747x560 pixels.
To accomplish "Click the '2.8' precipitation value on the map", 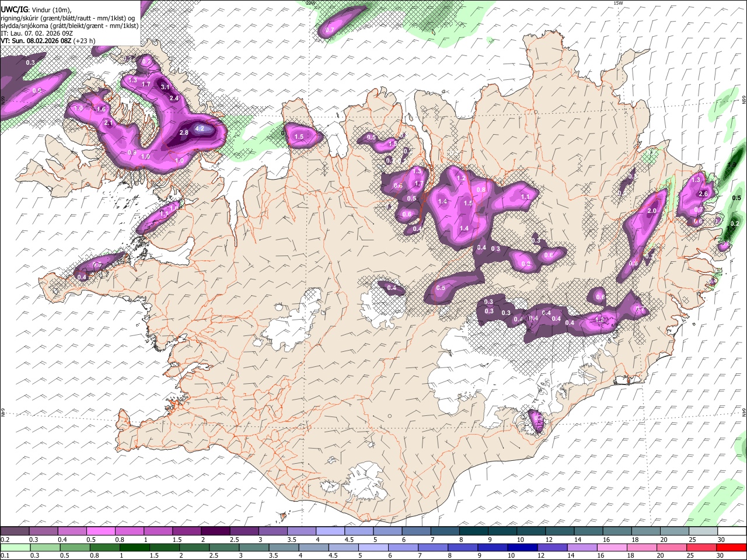I will tap(184, 133).
